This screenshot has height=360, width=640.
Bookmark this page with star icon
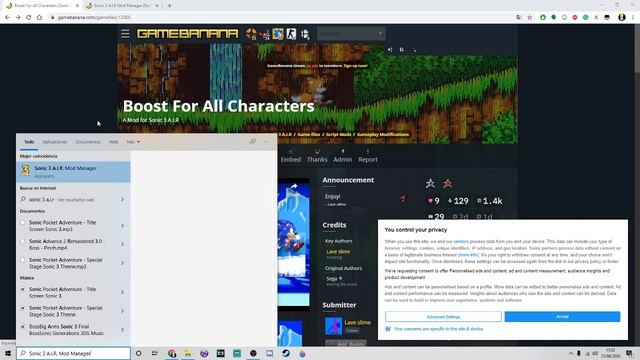(529, 18)
